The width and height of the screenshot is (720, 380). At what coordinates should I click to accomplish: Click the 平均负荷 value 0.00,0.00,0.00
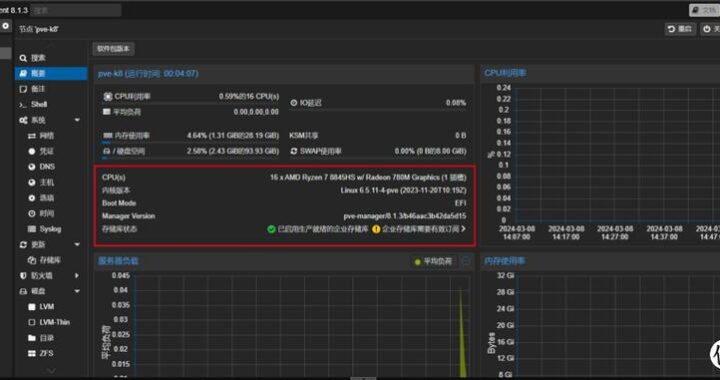coord(256,112)
